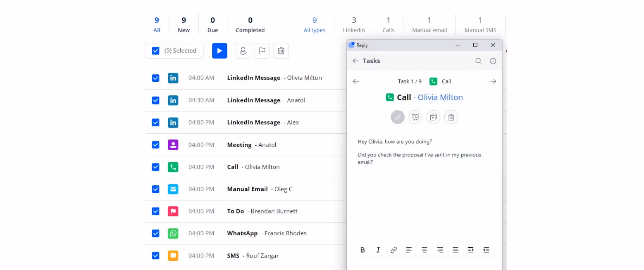The height and width of the screenshot is (270, 644).
Task: Select the assign-to-contact icon in the toolbar
Action: point(243,50)
